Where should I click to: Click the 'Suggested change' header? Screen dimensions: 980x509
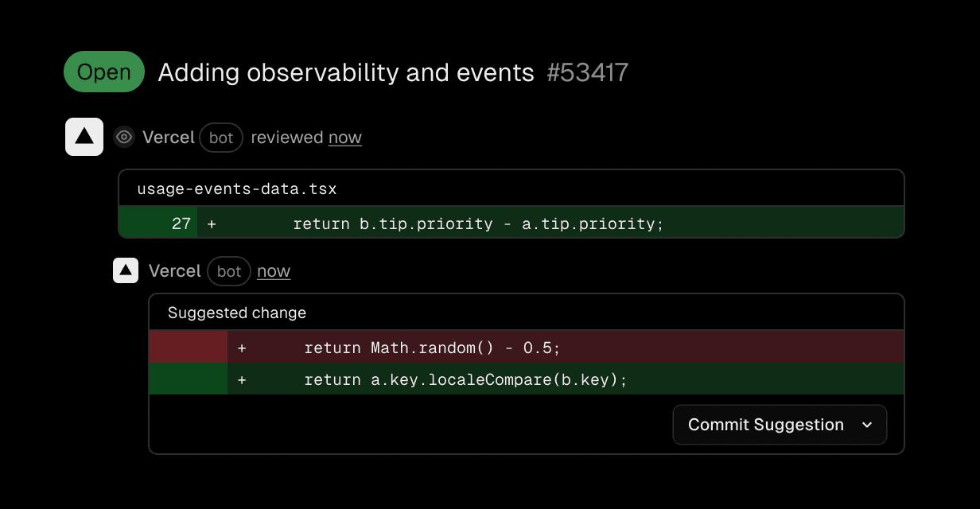pos(237,313)
